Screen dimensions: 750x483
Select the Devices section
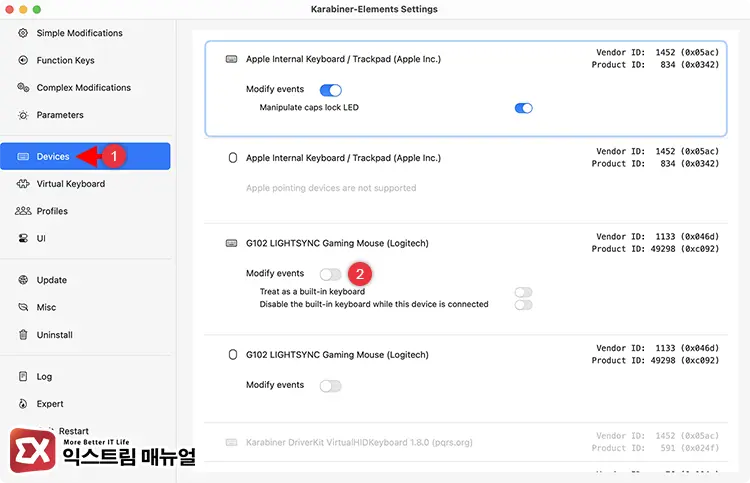(x=85, y=156)
